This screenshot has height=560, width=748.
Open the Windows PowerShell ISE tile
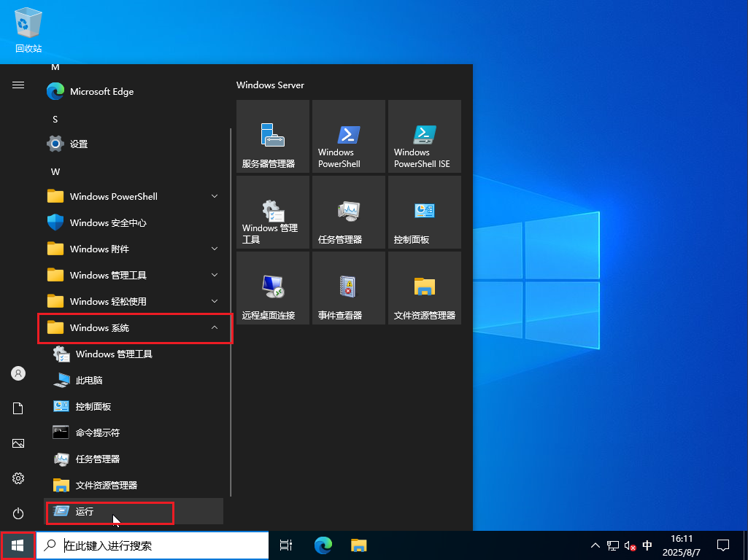point(425,136)
